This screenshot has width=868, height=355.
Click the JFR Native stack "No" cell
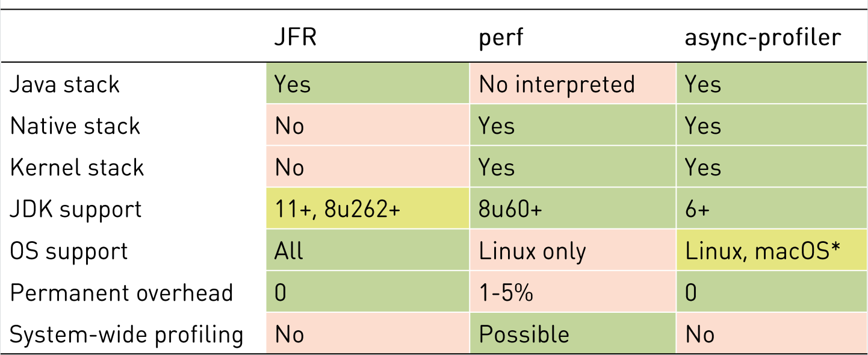[x=290, y=126]
